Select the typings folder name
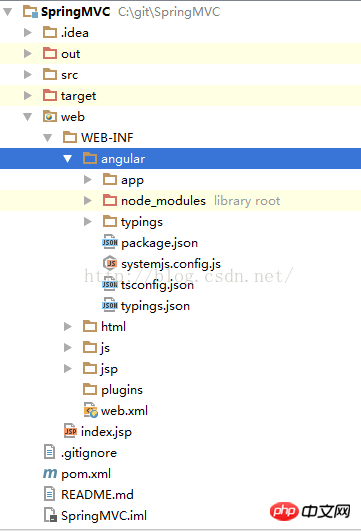This screenshot has height=531, width=361. pos(142,222)
